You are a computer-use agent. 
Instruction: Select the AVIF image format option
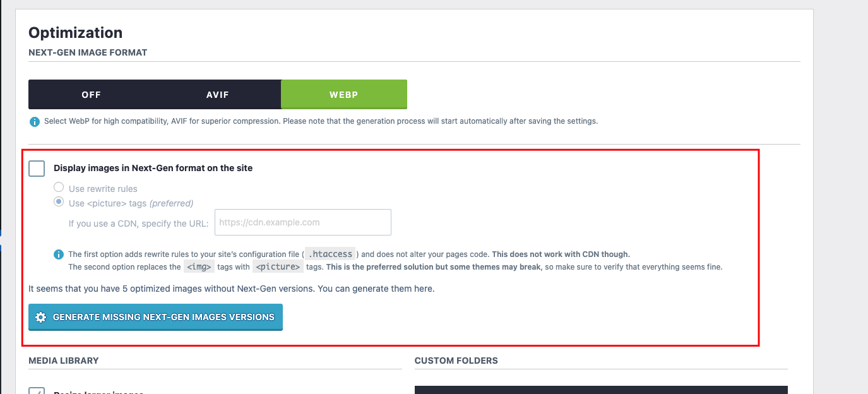pos(218,95)
